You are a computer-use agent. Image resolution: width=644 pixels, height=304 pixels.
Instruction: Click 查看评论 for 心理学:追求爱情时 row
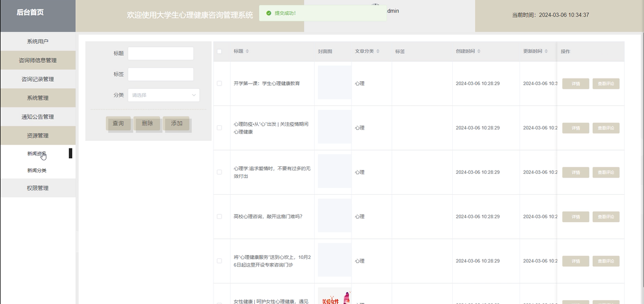pyautogui.click(x=606, y=172)
